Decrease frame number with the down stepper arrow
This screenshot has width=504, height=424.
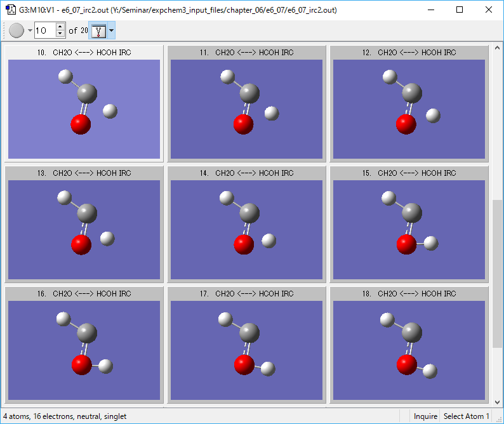(60, 34)
